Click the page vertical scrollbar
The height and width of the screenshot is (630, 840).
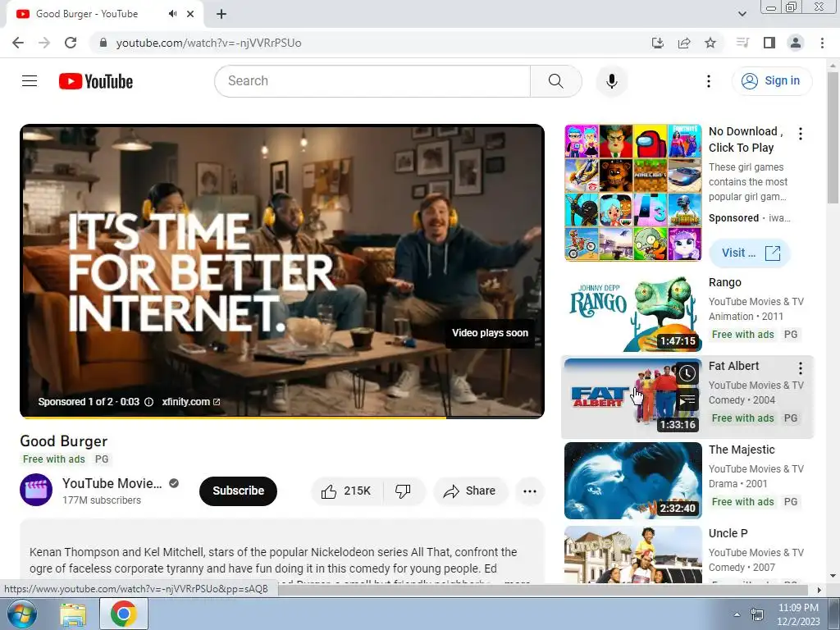tap(833, 138)
